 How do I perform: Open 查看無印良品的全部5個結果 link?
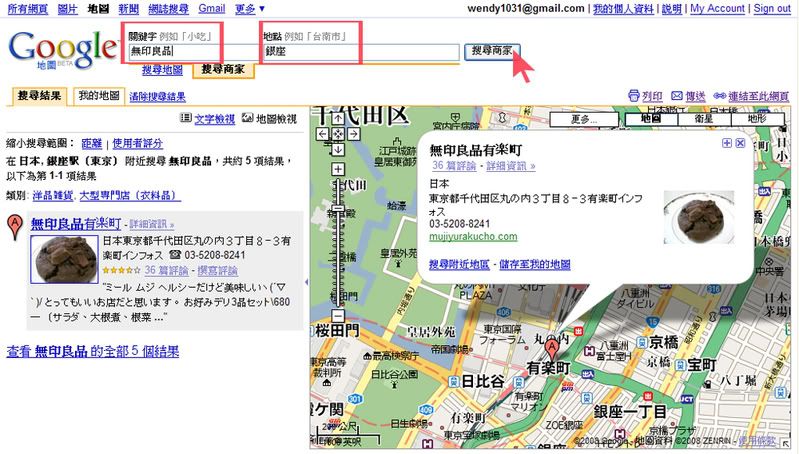(93, 352)
